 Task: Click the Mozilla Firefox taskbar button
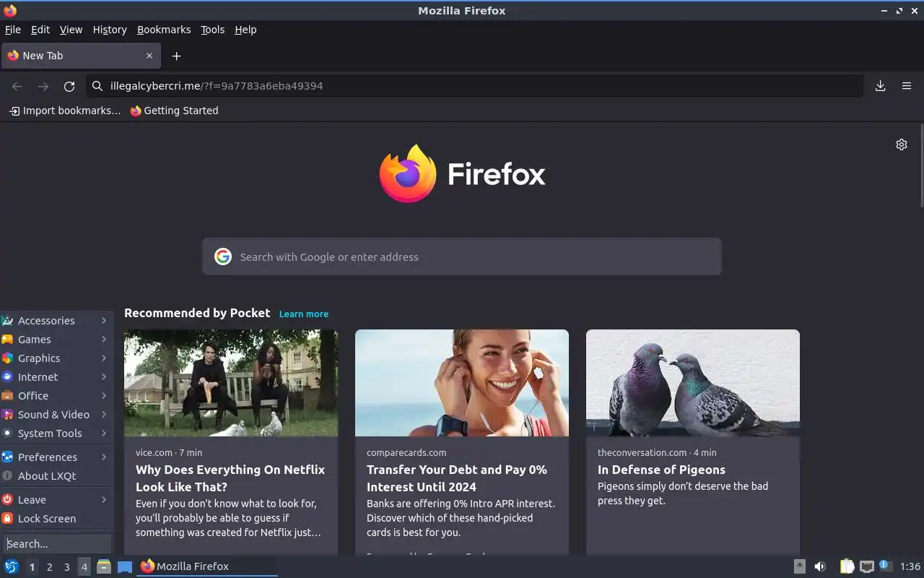tap(207, 566)
